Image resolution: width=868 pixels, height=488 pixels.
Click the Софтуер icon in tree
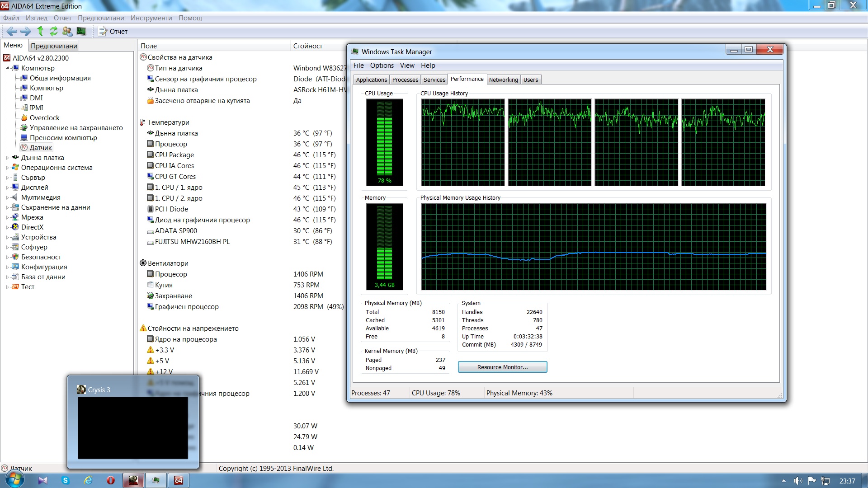tap(15, 247)
